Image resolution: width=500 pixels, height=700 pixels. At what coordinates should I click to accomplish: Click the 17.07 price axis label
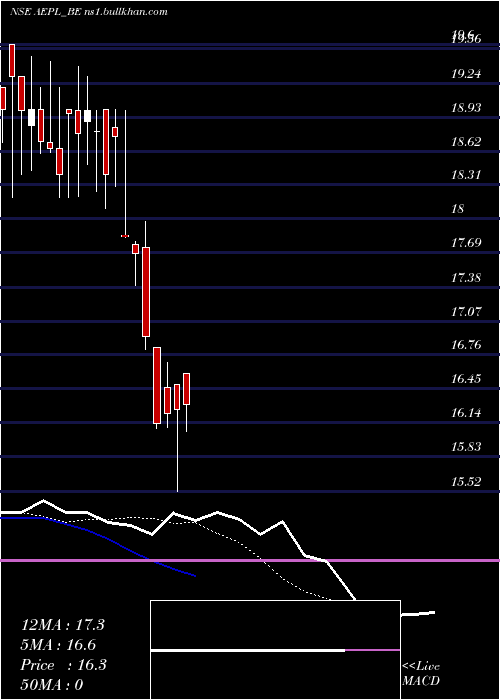pos(466,311)
